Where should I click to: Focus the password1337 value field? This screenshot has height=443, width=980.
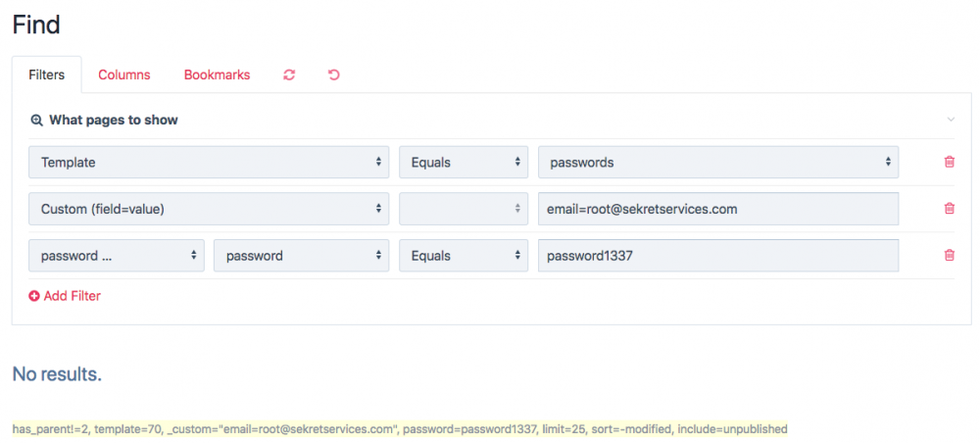718,256
